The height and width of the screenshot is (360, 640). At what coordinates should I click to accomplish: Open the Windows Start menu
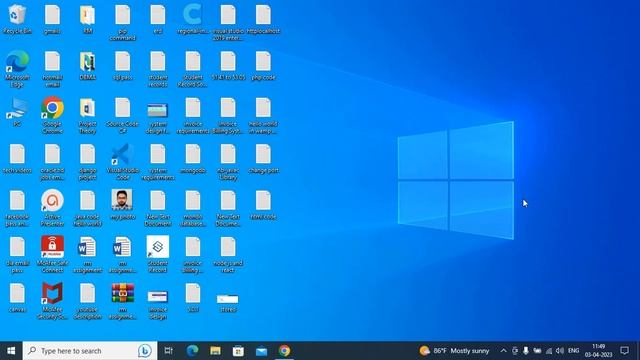[11, 351]
